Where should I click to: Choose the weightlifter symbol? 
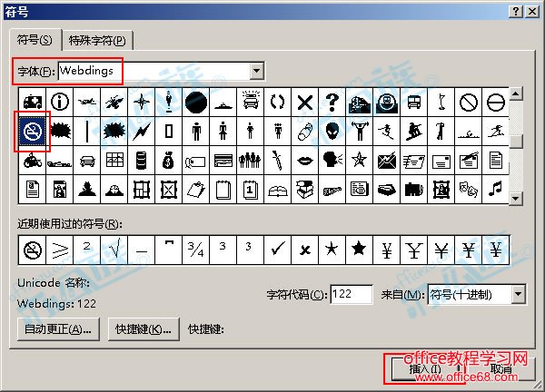(360, 132)
